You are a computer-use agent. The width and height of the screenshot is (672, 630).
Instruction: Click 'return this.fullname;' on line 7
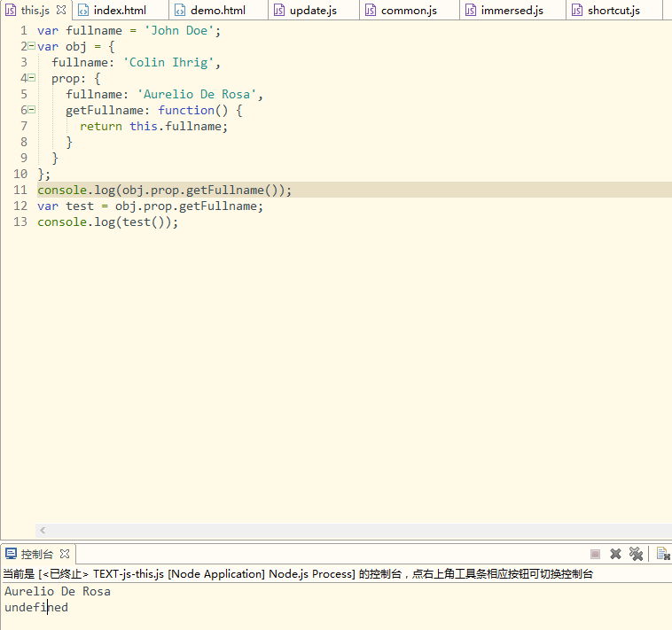[154, 127]
